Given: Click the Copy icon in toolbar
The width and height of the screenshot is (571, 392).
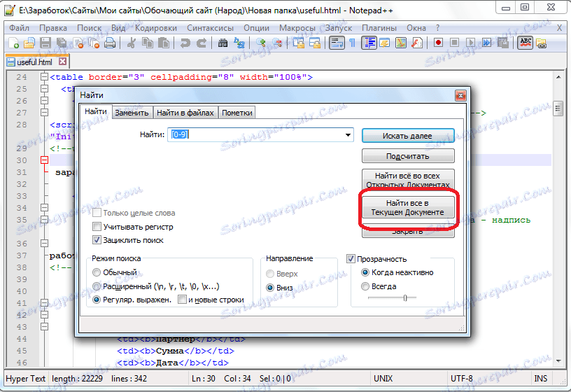Looking at the screenshot, I should pyautogui.click(x=148, y=43).
